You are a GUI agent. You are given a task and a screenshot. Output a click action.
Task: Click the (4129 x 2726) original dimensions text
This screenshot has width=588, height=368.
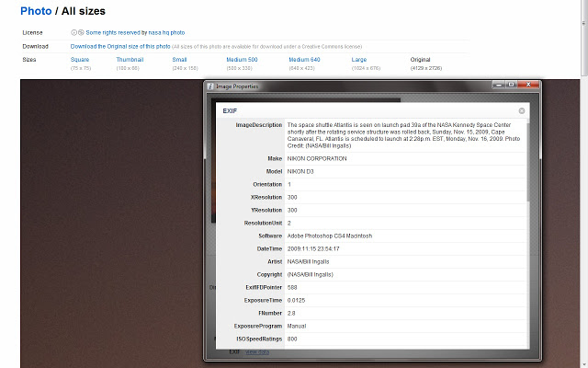coord(426,68)
